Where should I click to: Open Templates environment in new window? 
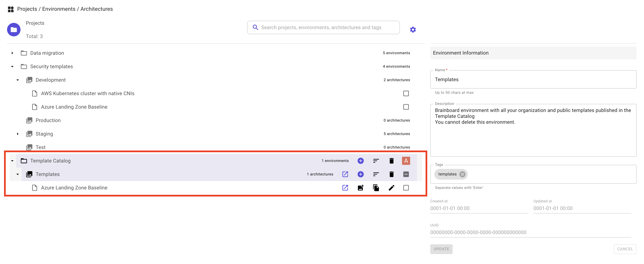click(x=345, y=174)
